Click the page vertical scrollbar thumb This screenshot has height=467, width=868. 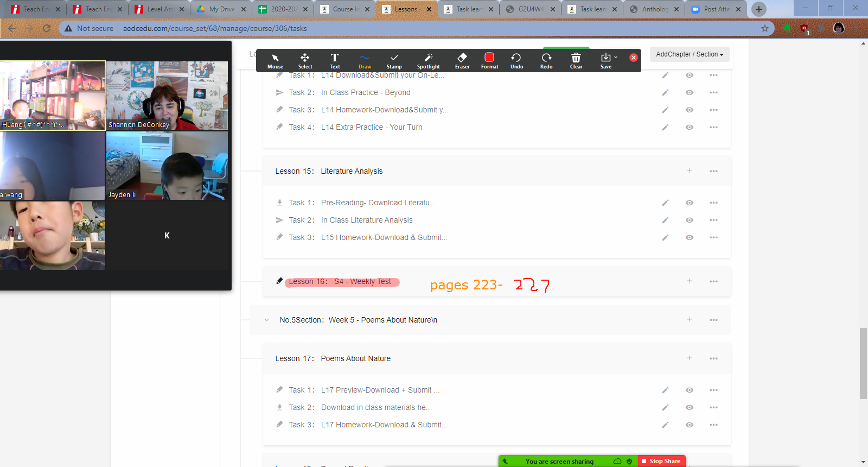click(863, 363)
